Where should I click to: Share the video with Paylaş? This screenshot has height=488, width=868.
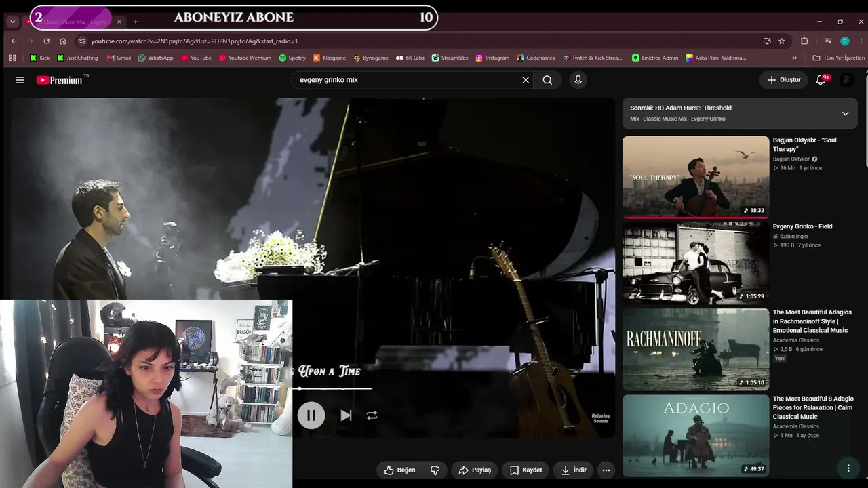(x=475, y=470)
